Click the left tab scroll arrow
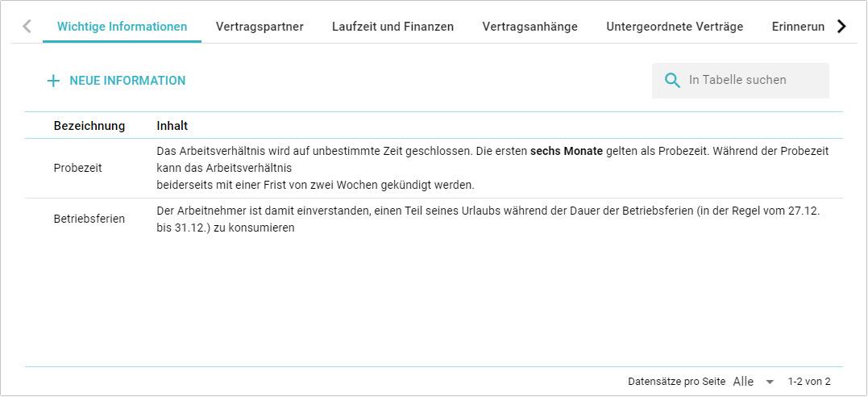 27,27
